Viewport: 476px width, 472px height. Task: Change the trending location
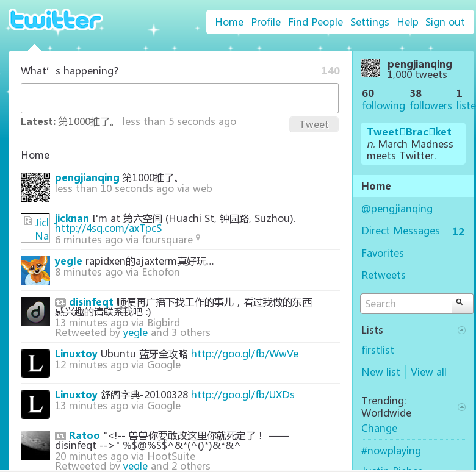coord(379,428)
